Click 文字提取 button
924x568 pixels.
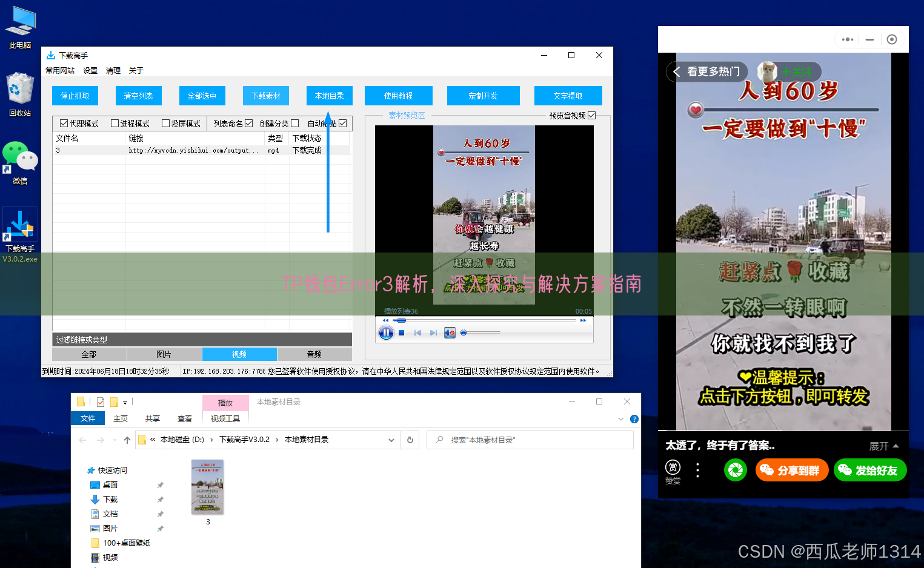568,96
